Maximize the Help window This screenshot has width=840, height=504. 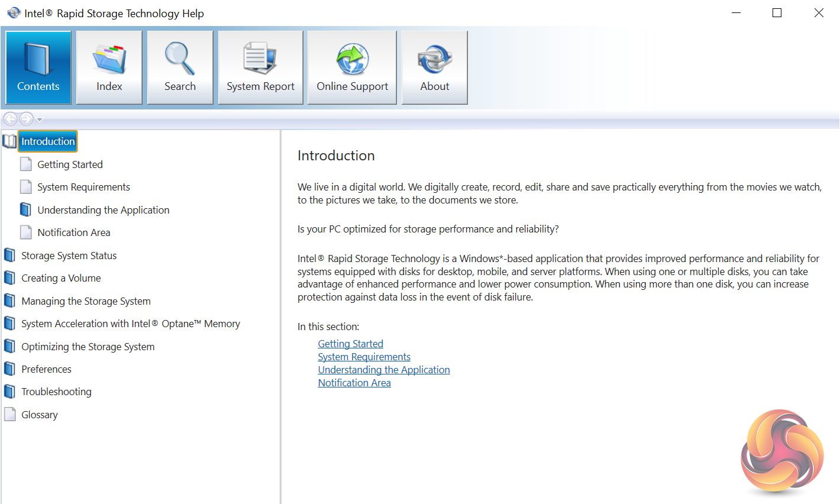[777, 13]
